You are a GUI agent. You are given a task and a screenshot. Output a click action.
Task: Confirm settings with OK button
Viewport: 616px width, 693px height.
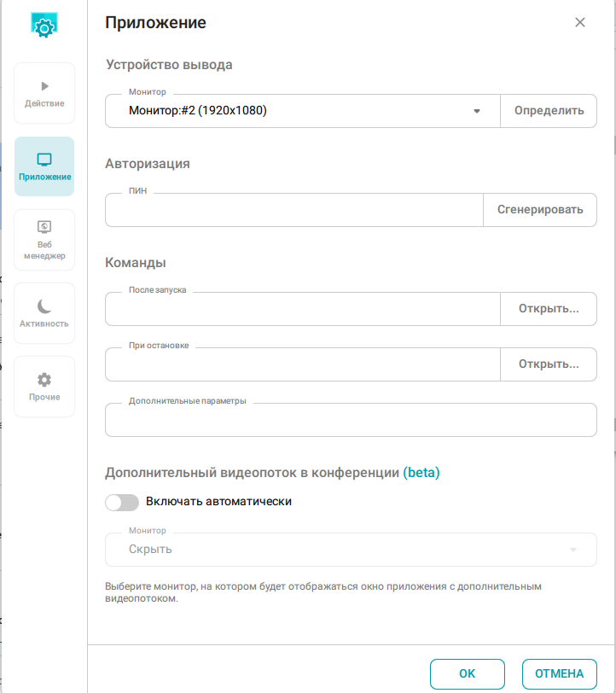tap(467, 674)
